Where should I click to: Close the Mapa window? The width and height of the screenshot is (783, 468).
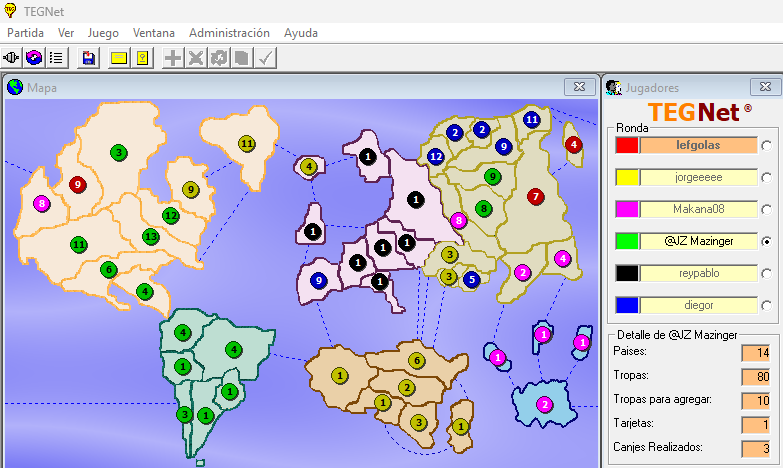point(579,87)
